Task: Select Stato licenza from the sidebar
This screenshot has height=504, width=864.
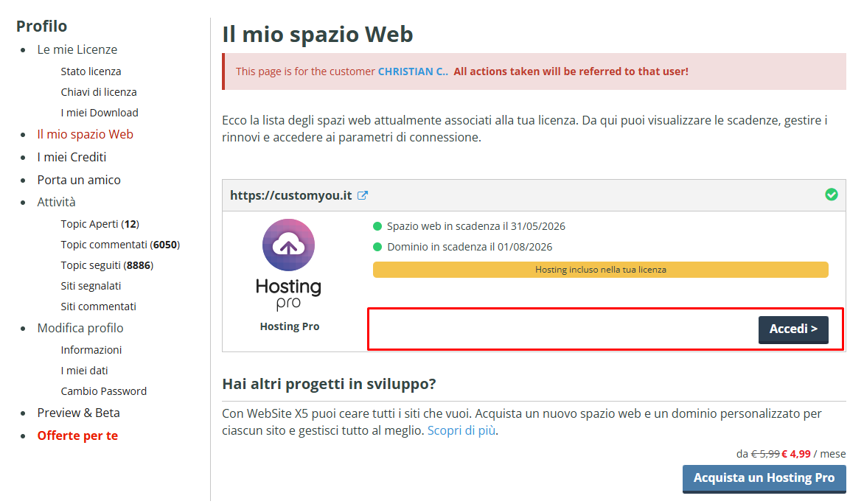Action: (91, 71)
